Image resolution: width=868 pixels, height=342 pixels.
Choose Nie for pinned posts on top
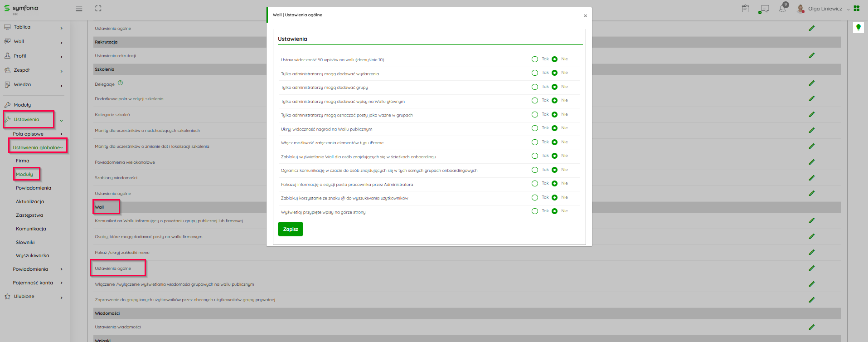tap(554, 211)
